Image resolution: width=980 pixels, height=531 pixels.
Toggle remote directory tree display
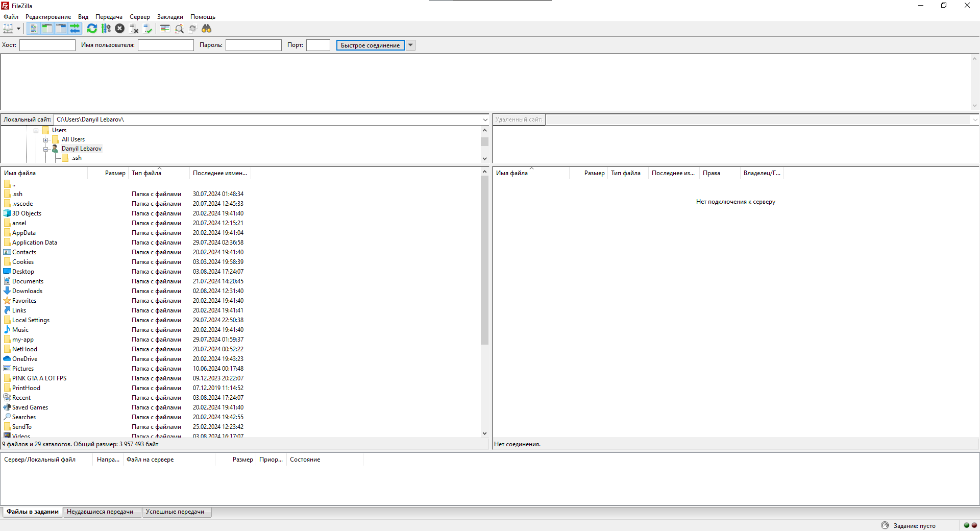pyautogui.click(x=61, y=29)
